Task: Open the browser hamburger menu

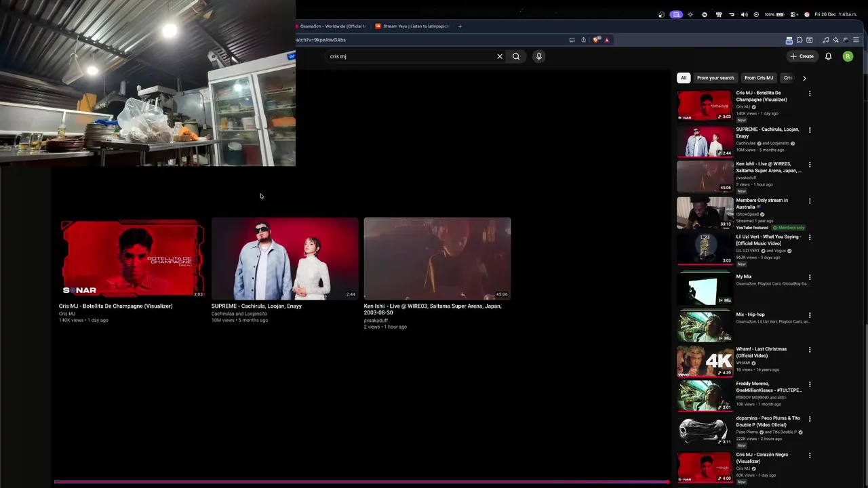Action: pos(856,40)
